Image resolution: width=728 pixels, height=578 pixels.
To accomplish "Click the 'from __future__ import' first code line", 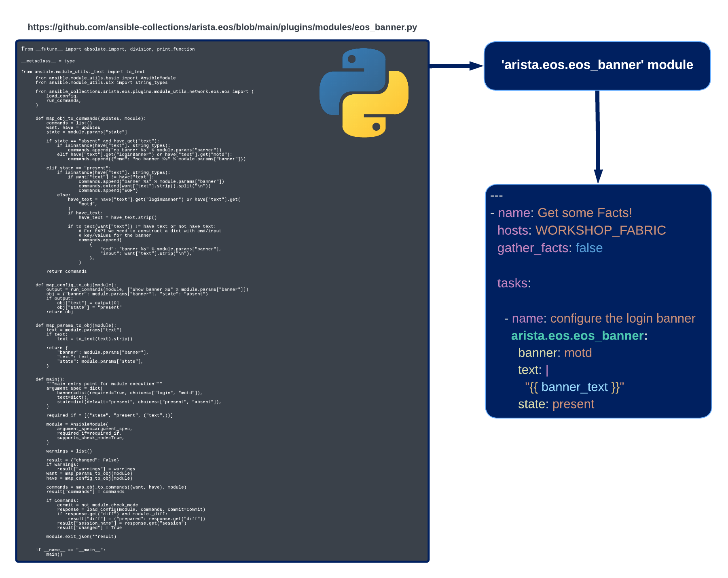I will [x=108, y=49].
